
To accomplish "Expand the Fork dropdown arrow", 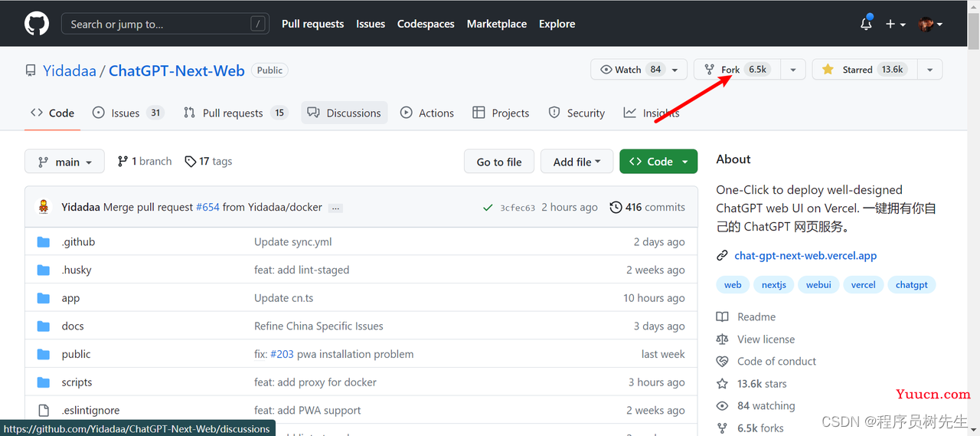I will [x=793, y=70].
